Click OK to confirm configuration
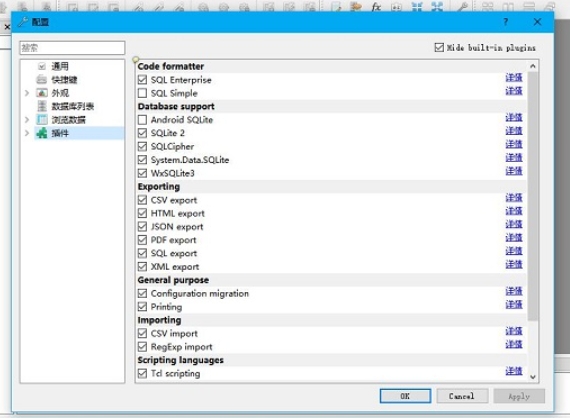Viewport: 570px width, 418px height. tap(405, 396)
